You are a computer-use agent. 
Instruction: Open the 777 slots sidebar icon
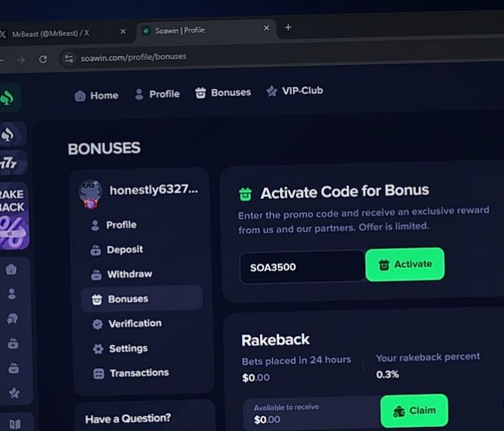(10, 163)
